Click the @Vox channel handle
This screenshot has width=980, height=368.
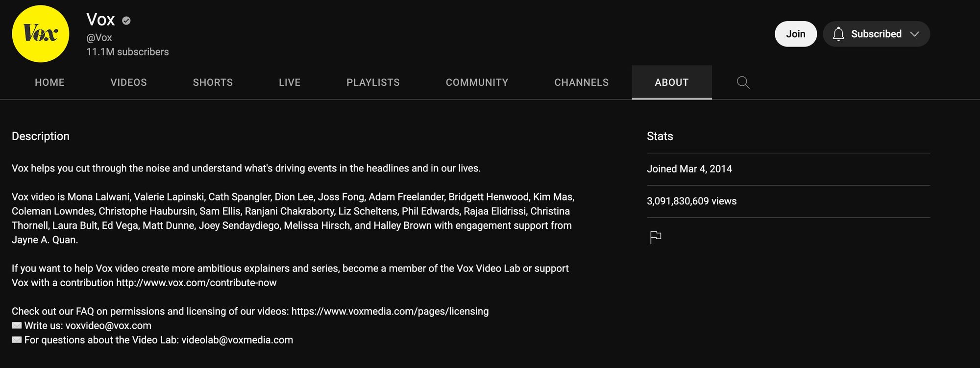pyautogui.click(x=99, y=38)
